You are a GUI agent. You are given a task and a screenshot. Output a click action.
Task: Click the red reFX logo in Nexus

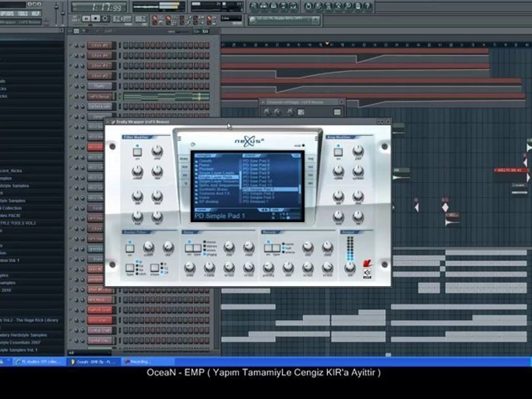point(367,263)
